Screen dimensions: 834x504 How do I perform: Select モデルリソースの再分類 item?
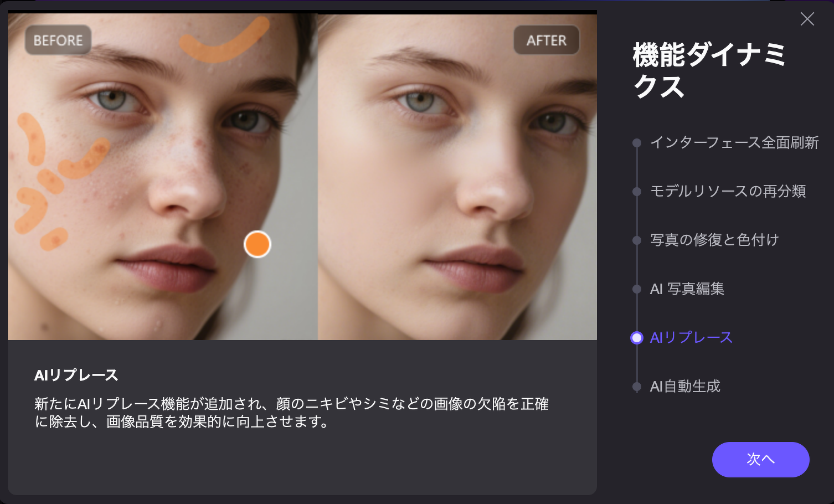[x=728, y=191]
